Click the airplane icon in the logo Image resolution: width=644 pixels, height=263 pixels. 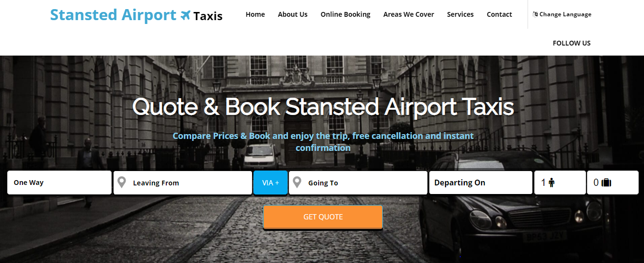tap(185, 16)
